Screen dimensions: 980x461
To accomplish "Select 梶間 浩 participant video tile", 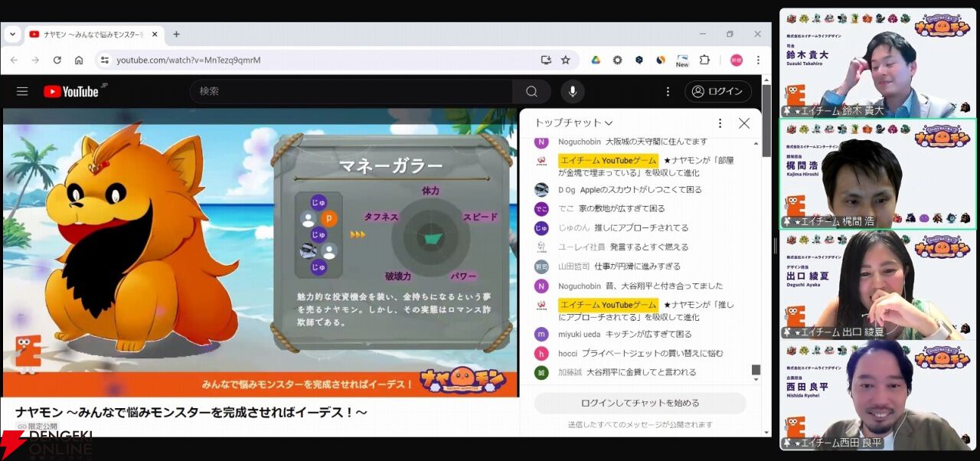I will coord(878,174).
